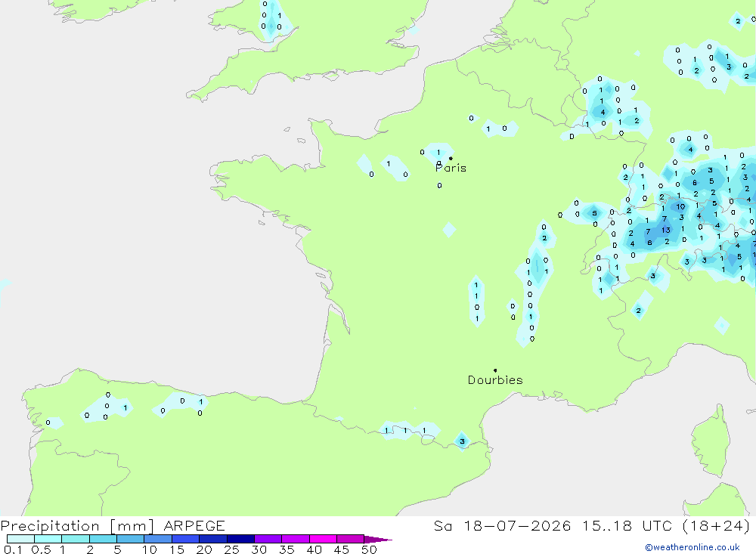756x554 pixels.
Task: Click the Precipitation [mm] ARPEGE title
Action: pyautogui.click(x=113, y=525)
